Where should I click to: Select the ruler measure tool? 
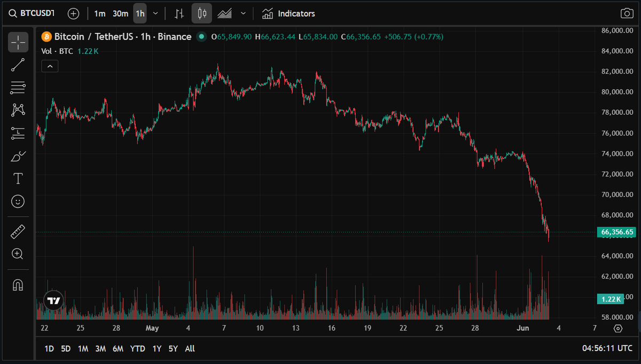pyautogui.click(x=18, y=231)
